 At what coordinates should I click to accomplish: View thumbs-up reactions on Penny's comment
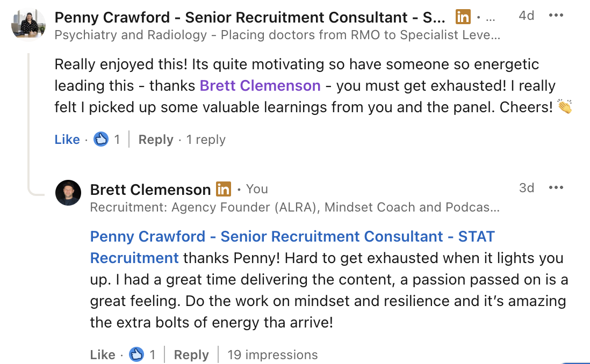coord(102,140)
